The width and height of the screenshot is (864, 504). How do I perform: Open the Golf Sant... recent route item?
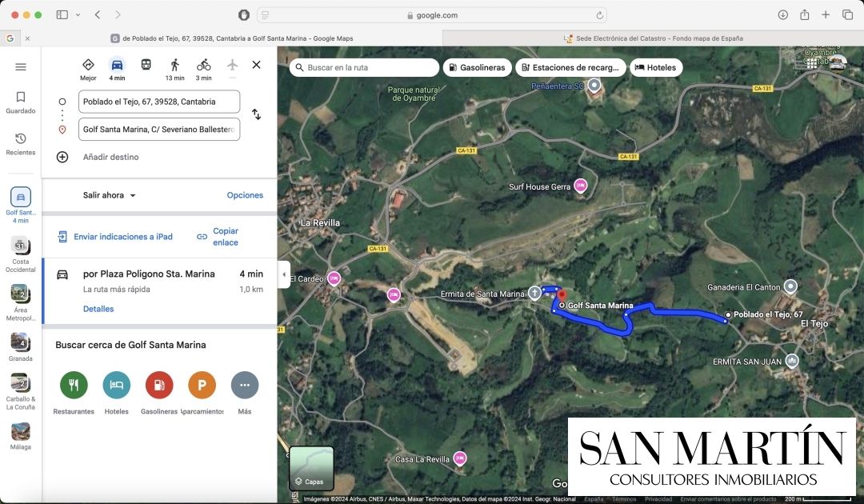point(20,205)
